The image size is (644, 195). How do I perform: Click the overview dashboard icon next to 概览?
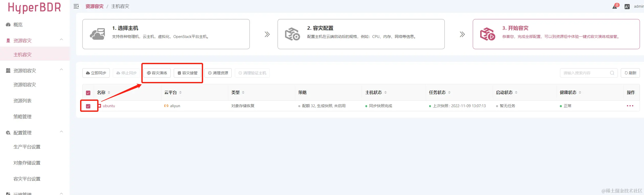pyautogui.click(x=8, y=25)
